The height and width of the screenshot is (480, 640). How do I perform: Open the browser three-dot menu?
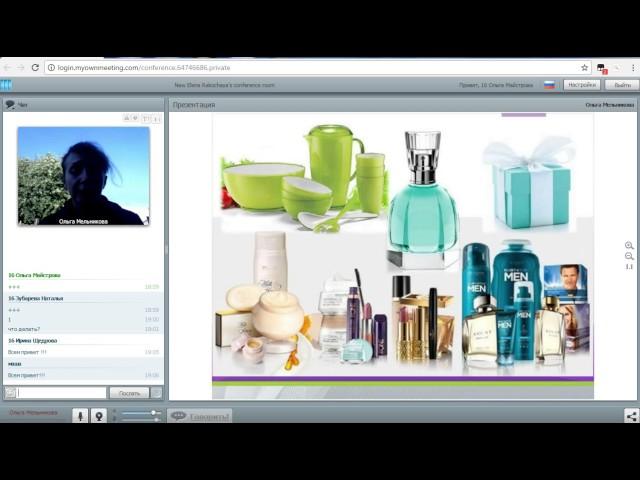[x=633, y=68]
